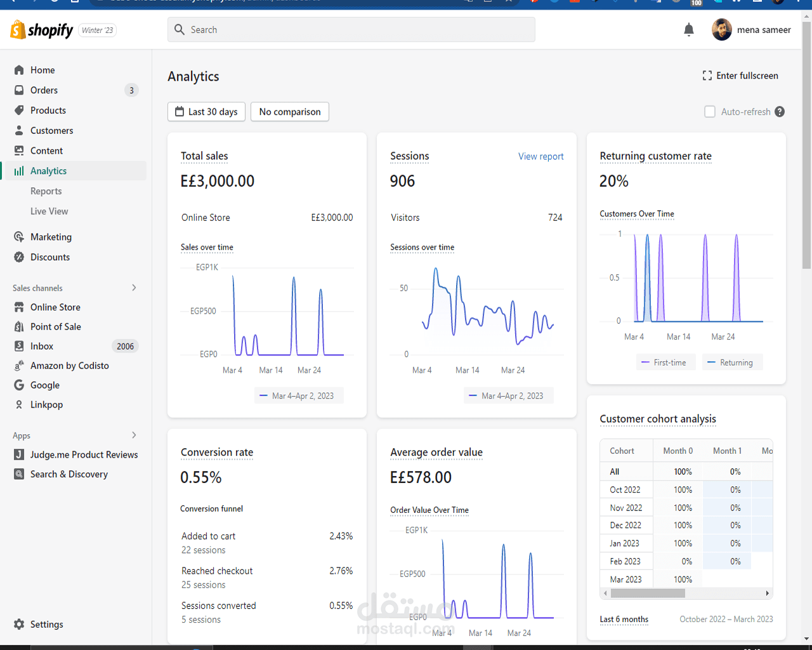Click the cohort table horizontal scrollbar
The width and height of the screenshot is (812, 650).
[647, 594]
